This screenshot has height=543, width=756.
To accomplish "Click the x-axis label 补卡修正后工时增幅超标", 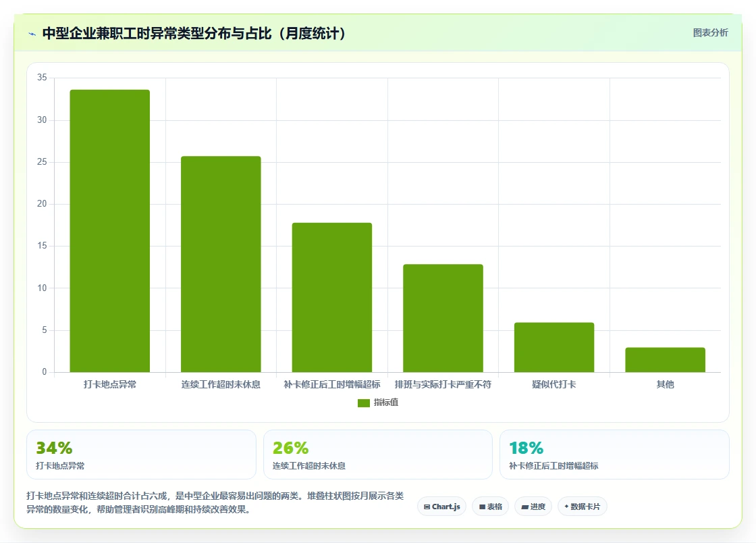I will tap(332, 384).
